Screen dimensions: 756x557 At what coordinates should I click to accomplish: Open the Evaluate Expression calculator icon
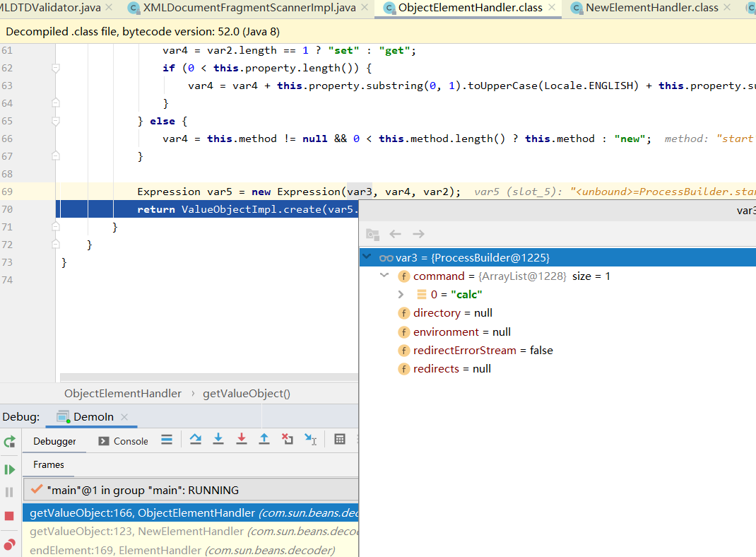340,440
